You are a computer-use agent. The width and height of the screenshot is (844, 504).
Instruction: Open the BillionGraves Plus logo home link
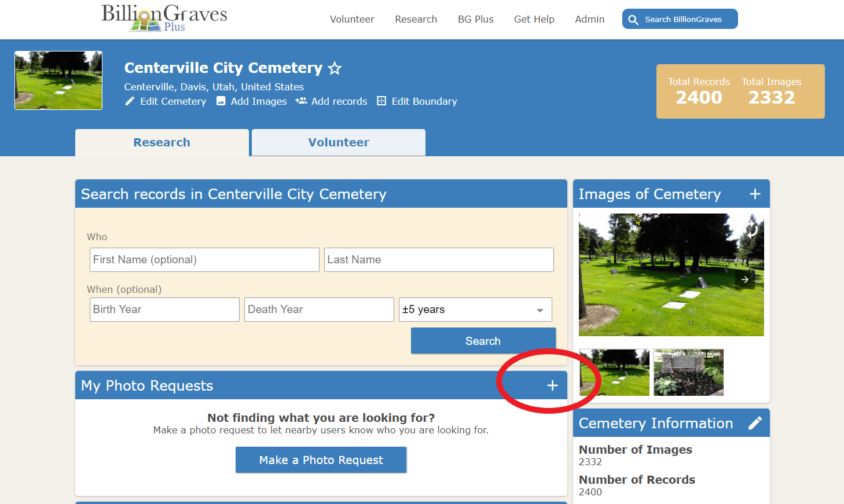(x=164, y=18)
